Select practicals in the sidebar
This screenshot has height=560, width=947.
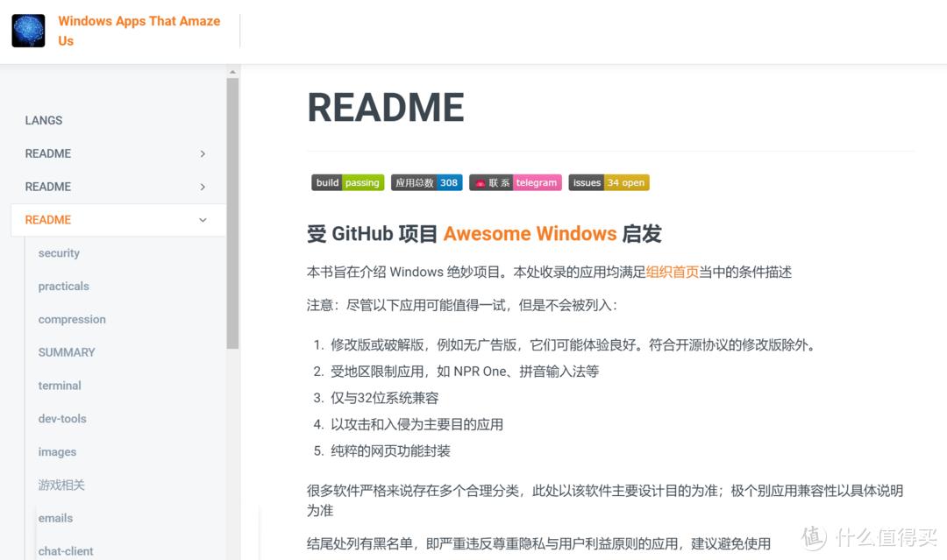click(63, 286)
